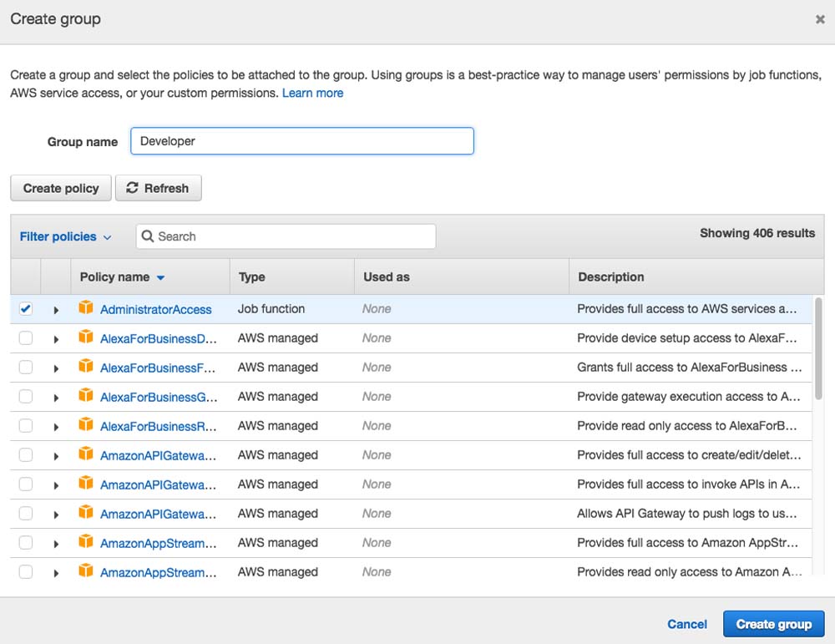
Task: Click the icon beside the AlexaForBusinessR policy
Action: click(86, 425)
